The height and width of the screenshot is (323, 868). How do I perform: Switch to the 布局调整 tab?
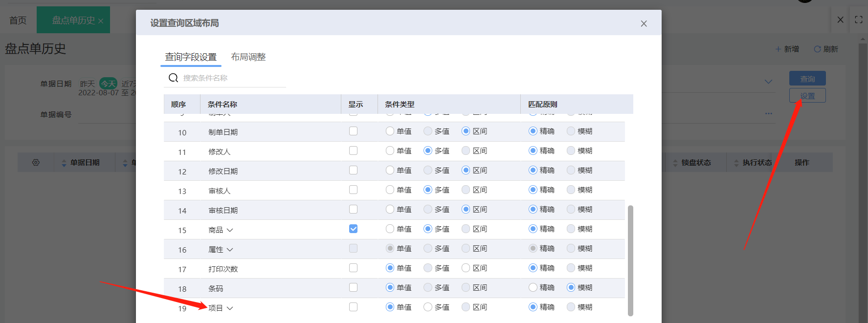pos(248,57)
